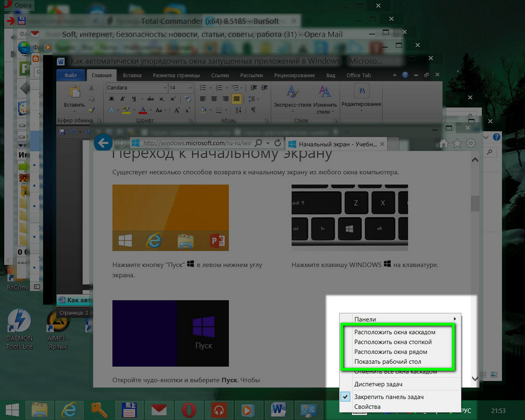Open "Экспресс-стили" gallery in Word
Viewport: 525px width, 420px height.
pyautogui.click(x=292, y=99)
